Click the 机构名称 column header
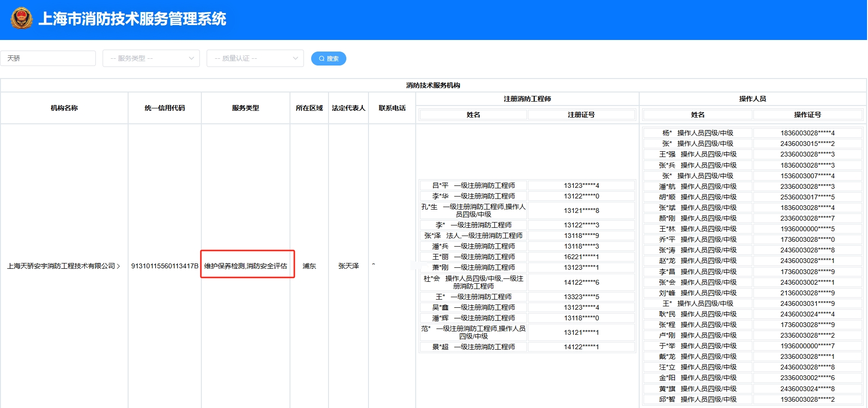 (x=64, y=108)
